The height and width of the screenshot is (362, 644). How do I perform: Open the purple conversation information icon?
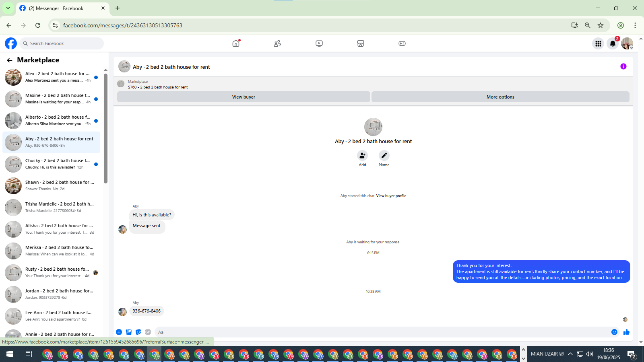point(623,66)
